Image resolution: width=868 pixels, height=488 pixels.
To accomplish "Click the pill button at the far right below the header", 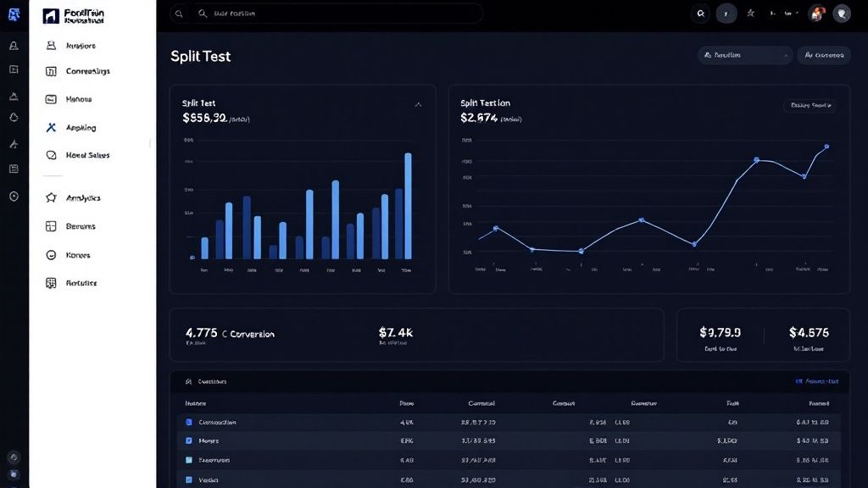I will pos(824,55).
